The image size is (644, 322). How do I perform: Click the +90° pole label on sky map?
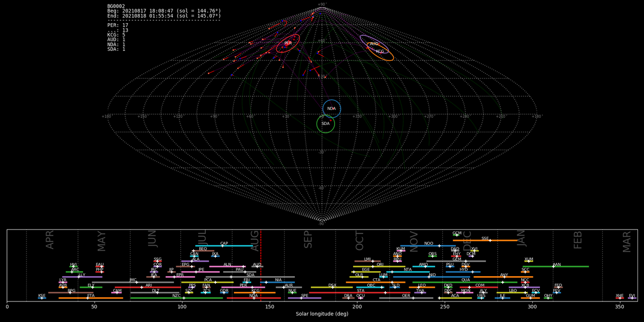point(322,5)
